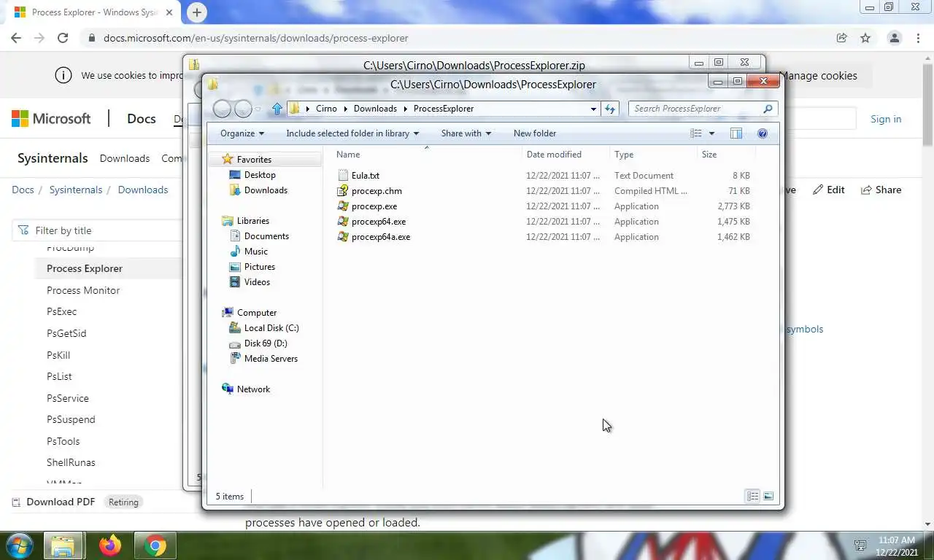Select the procexp64a.exe application icon

coord(344,237)
